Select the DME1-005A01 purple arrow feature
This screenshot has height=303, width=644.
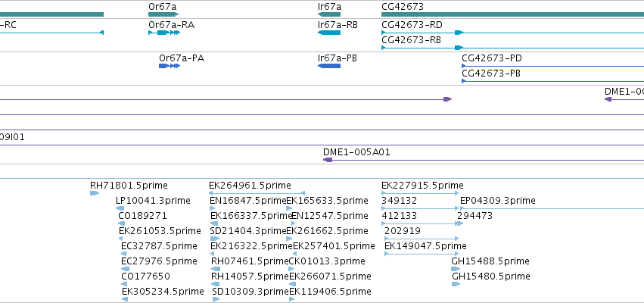coord(484,160)
